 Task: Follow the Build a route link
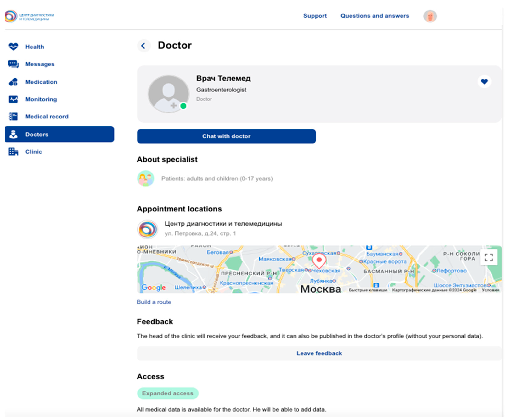154,302
